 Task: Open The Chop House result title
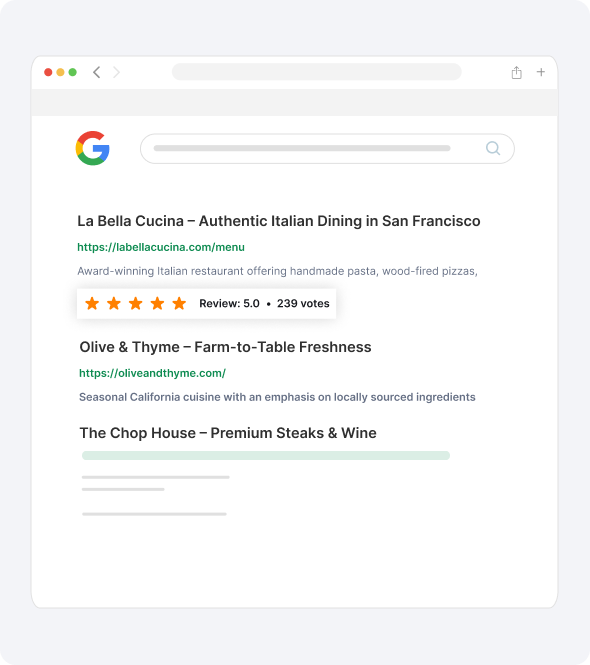[228, 433]
